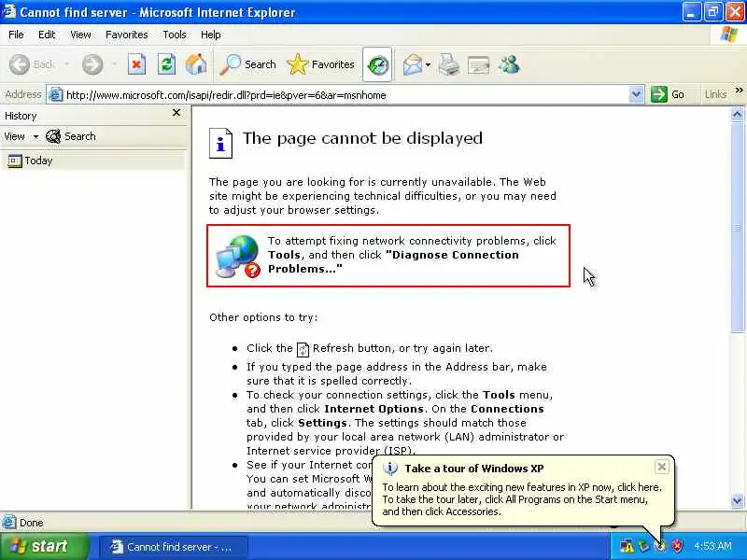Click the Links toolbar label
This screenshot has width=747, height=560.
point(715,94)
